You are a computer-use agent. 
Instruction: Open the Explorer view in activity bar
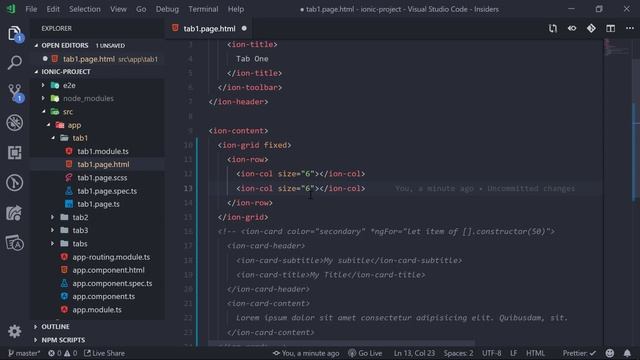[x=15, y=34]
